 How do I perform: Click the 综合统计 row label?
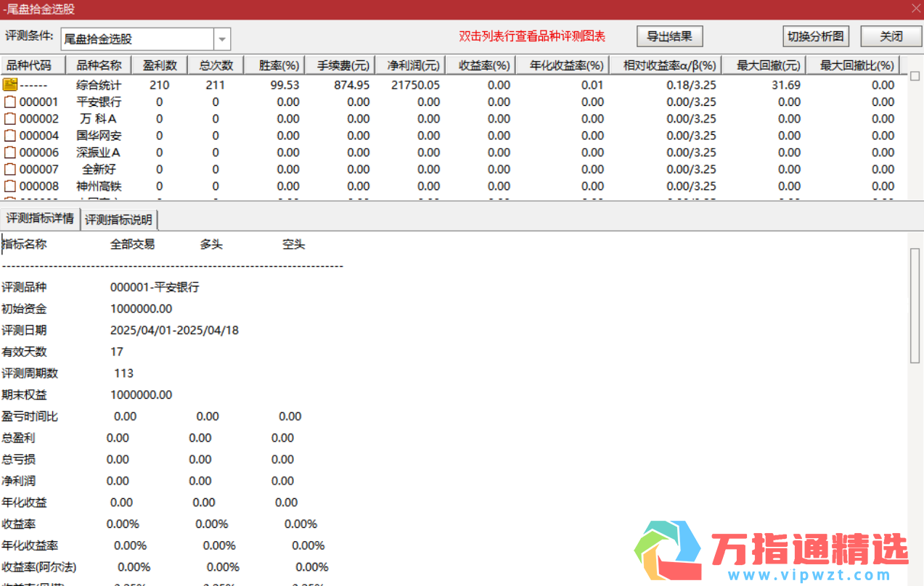[99, 85]
